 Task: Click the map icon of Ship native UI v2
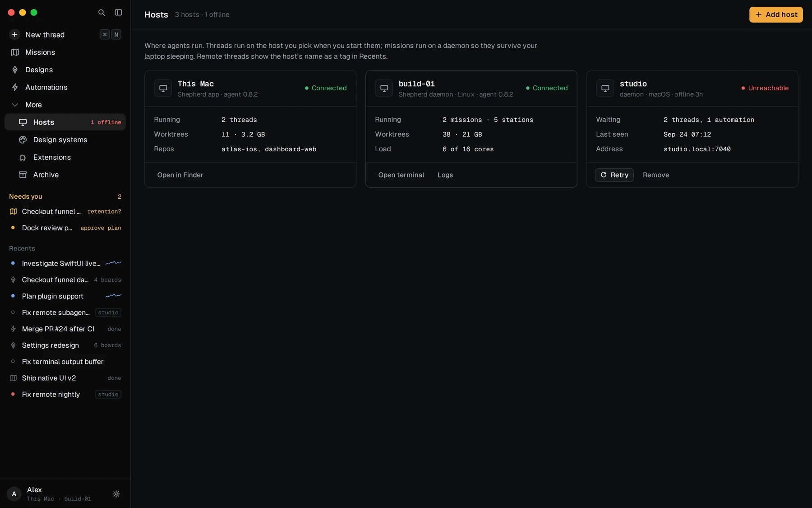[x=13, y=378]
